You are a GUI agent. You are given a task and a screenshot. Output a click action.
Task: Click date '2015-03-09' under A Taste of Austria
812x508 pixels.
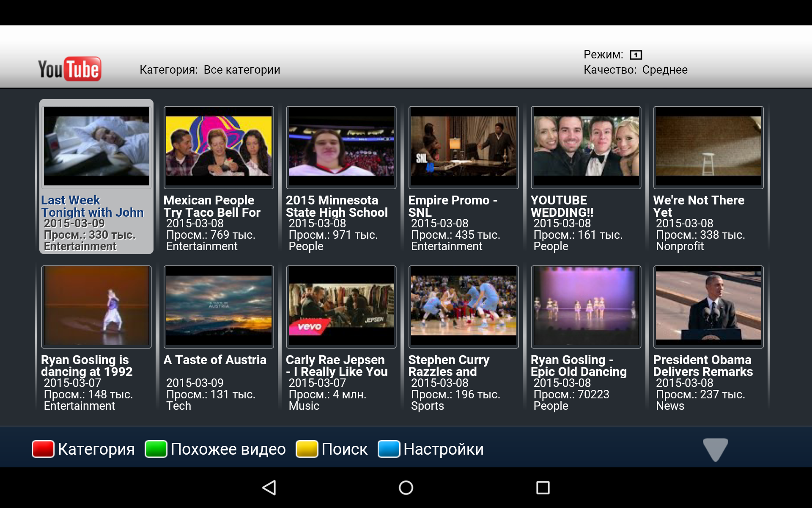tap(195, 383)
